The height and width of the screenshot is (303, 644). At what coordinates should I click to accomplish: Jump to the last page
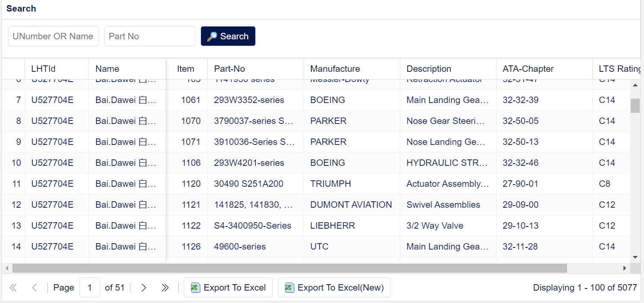tap(165, 288)
